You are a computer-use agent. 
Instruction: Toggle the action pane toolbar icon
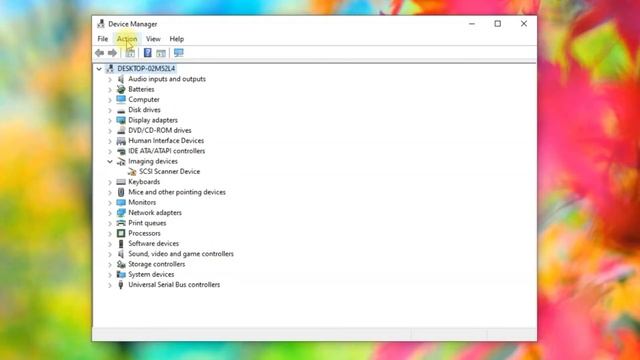pyautogui.click(x=161, y=53)
